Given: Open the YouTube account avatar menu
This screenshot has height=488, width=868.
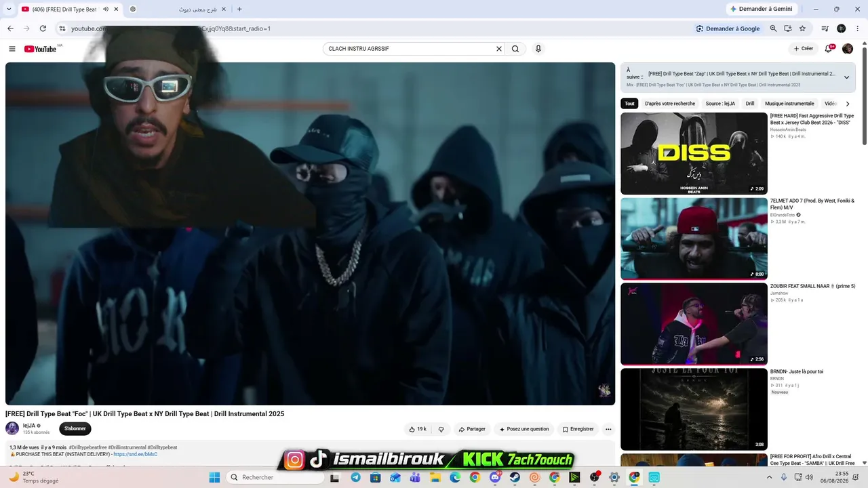Looking at the screenshot, I should point(848,49).
